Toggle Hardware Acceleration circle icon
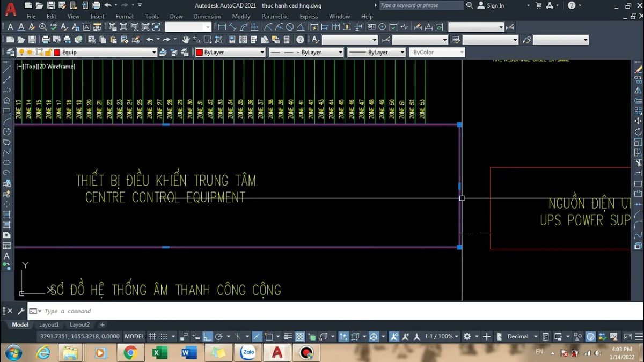 (590, 337)
